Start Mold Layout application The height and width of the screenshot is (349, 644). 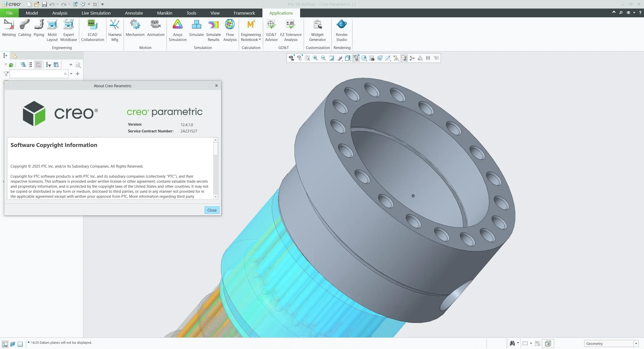[x=52, y=30]
